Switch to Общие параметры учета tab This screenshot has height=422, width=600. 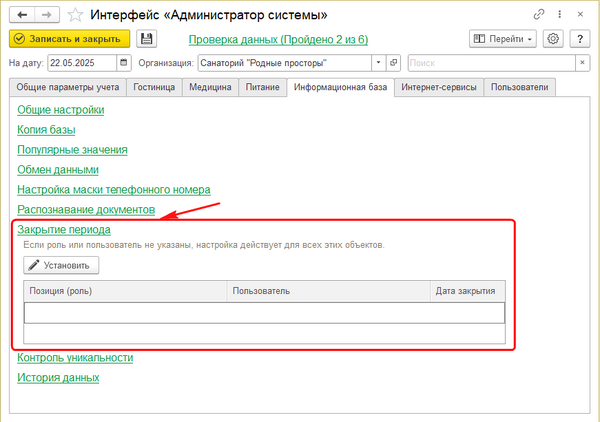pos(68,87)
